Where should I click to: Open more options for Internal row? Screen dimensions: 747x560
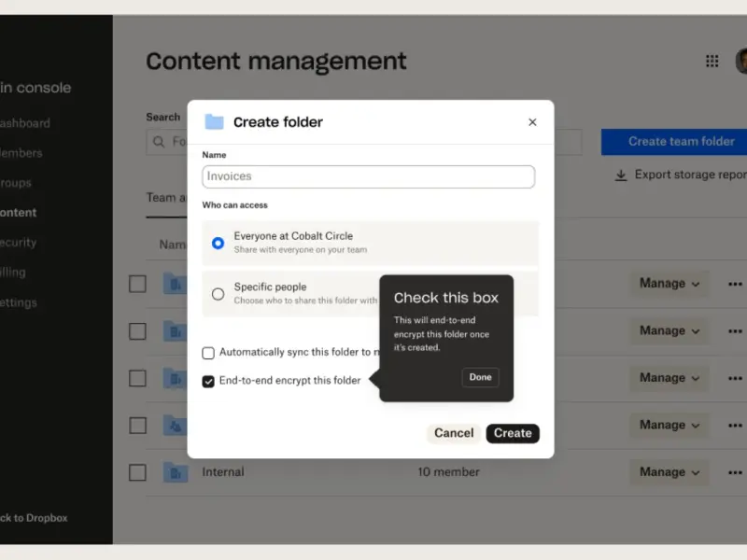coord(735,472)
